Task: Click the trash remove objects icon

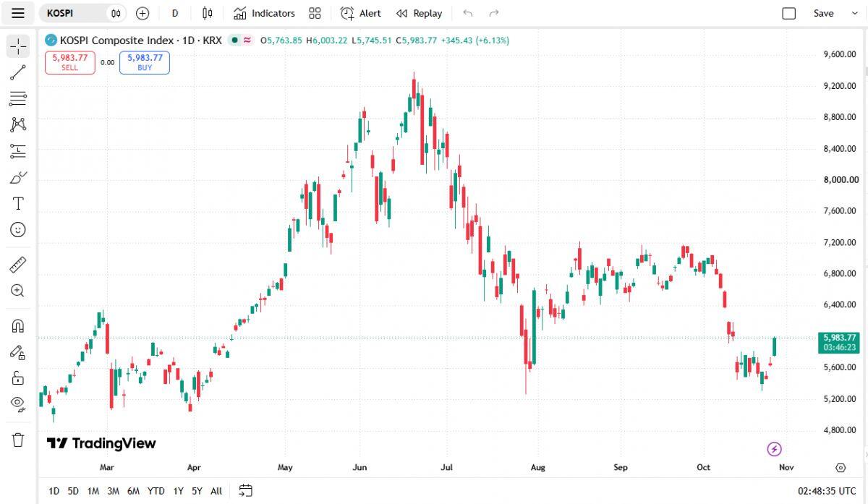Action: coord(18,440)
